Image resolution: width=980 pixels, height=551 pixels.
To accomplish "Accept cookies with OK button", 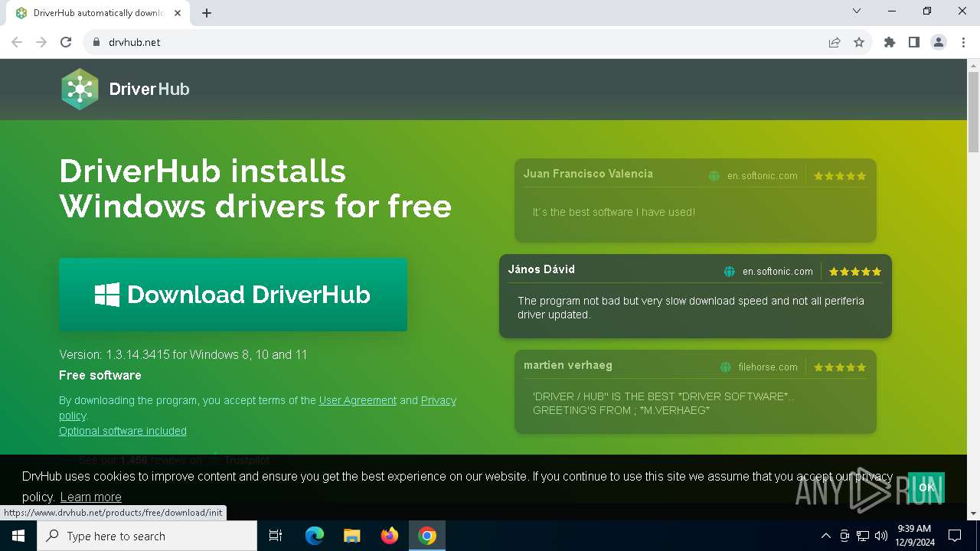I will [926, 487].
